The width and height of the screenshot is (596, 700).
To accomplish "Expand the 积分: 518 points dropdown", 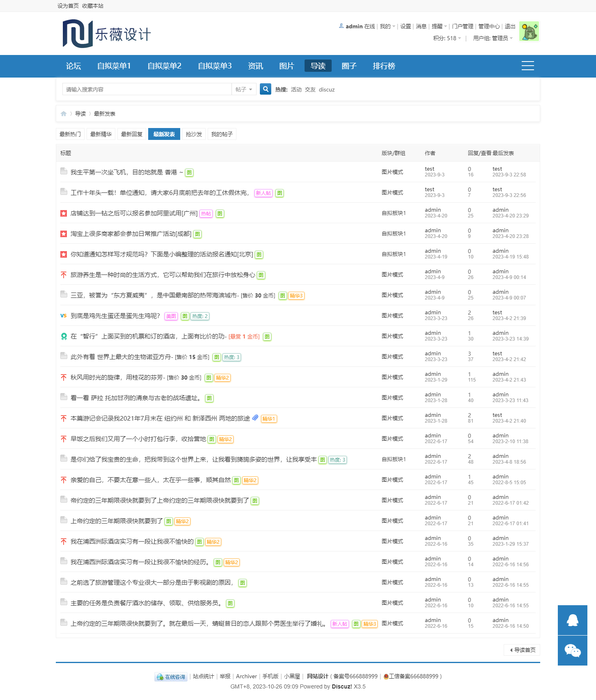I will point(447,38).
